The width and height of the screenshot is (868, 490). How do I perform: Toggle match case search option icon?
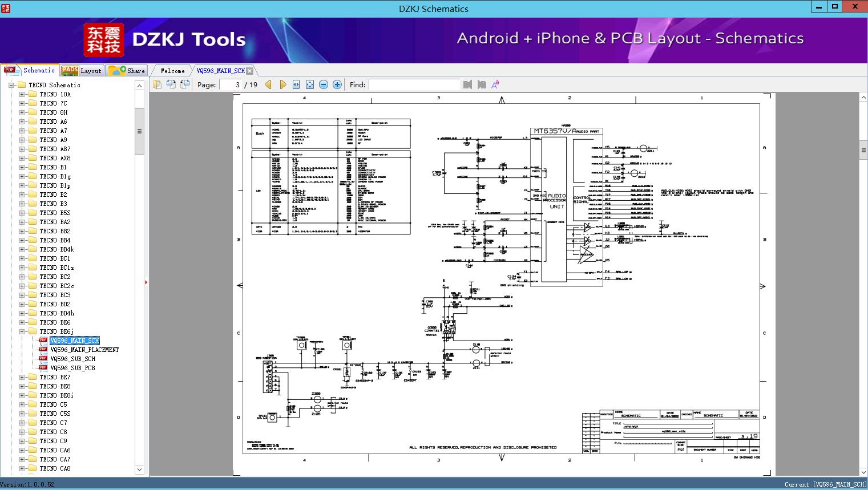click(495, 84)
